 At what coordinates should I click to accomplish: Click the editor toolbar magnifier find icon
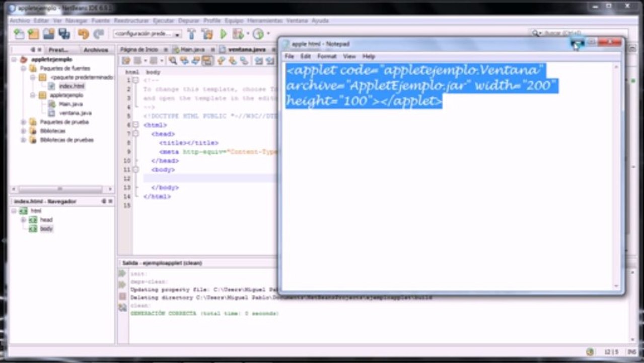(x=173, y=60)
